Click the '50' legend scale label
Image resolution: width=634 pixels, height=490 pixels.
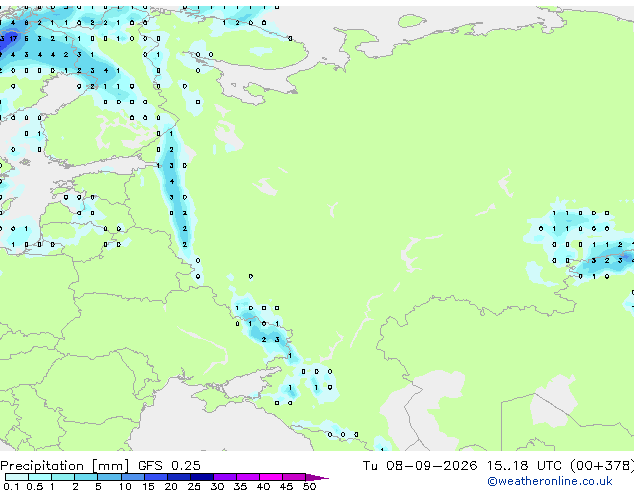point(309,486)
